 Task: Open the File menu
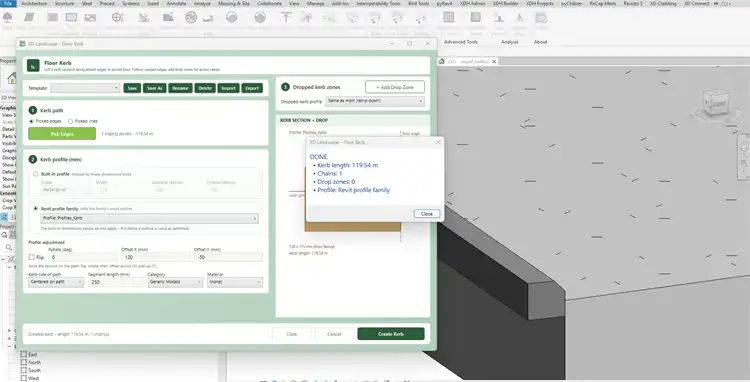tap(8, 3)
